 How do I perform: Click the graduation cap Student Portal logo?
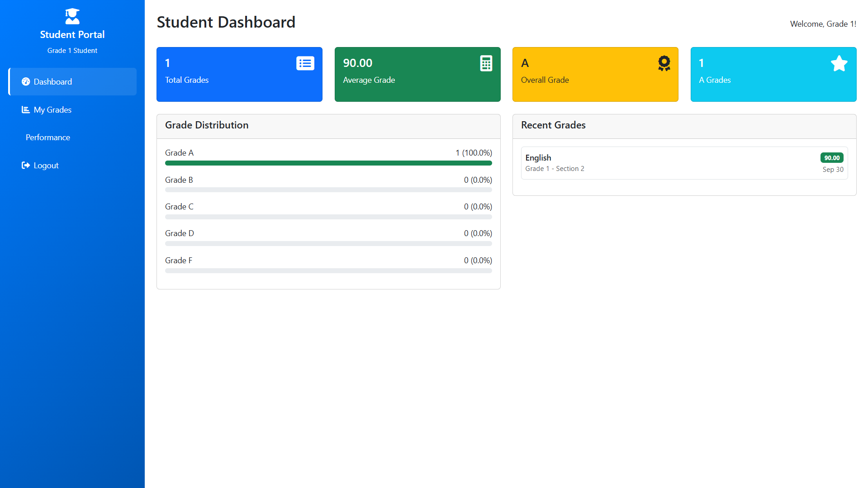pyautogui.click(x=72, y=16)
